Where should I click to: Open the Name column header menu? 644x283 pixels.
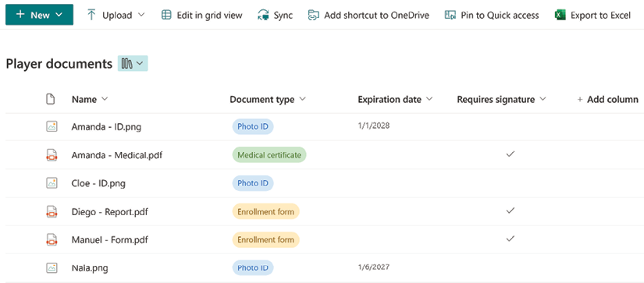pyautogui.click(x=105, y=99)
